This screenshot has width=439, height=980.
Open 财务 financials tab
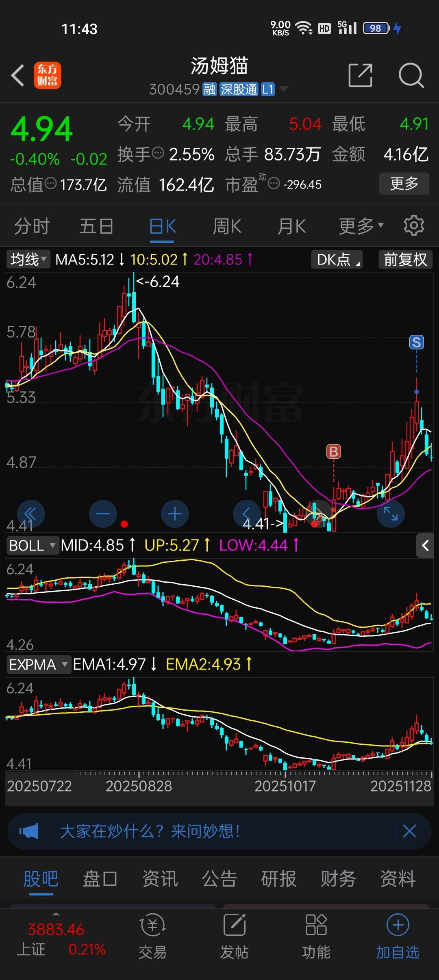point(338,878)
